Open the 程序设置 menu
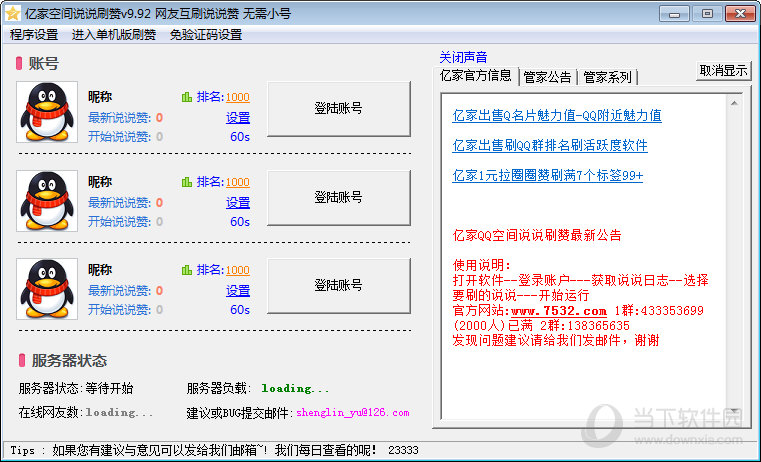 point(34,34)
